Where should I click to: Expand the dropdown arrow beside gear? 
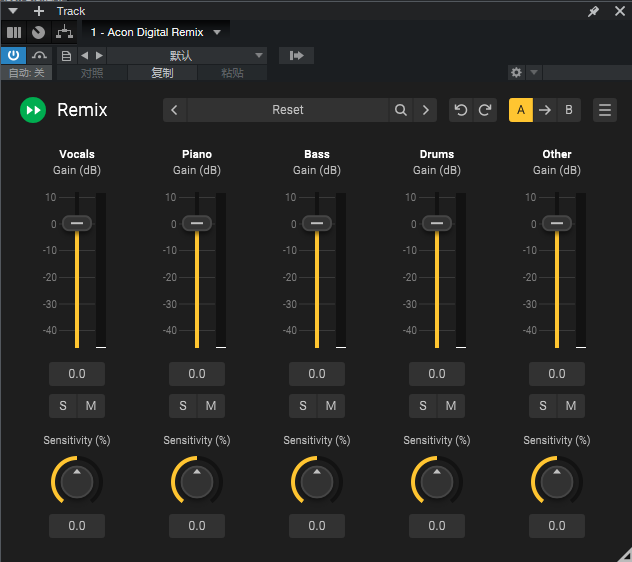click(534, 73)
